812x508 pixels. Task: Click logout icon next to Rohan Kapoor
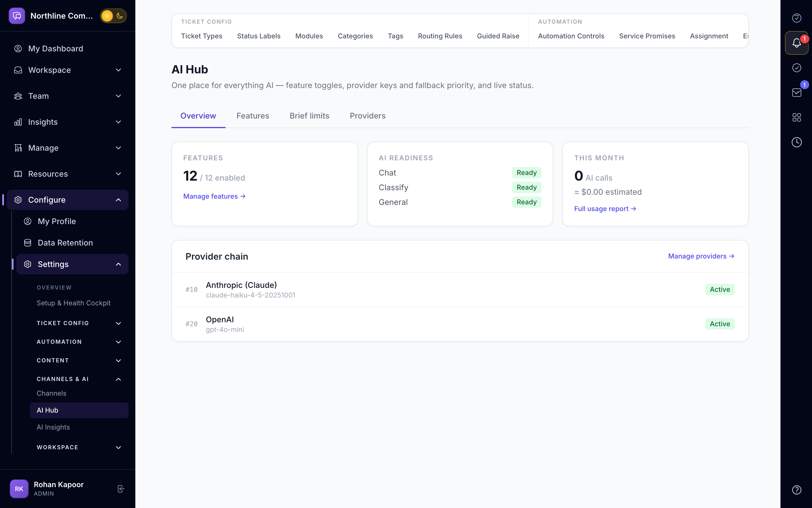pos(121,489)
